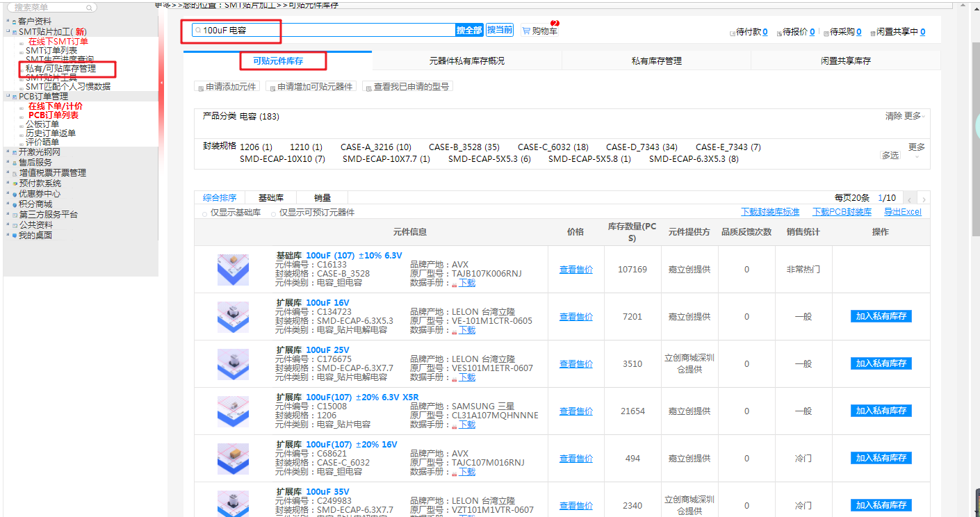Viewport: 980px width, 517px height.
Task: Click the icon beside 申请添加元件
Action: 200,88
